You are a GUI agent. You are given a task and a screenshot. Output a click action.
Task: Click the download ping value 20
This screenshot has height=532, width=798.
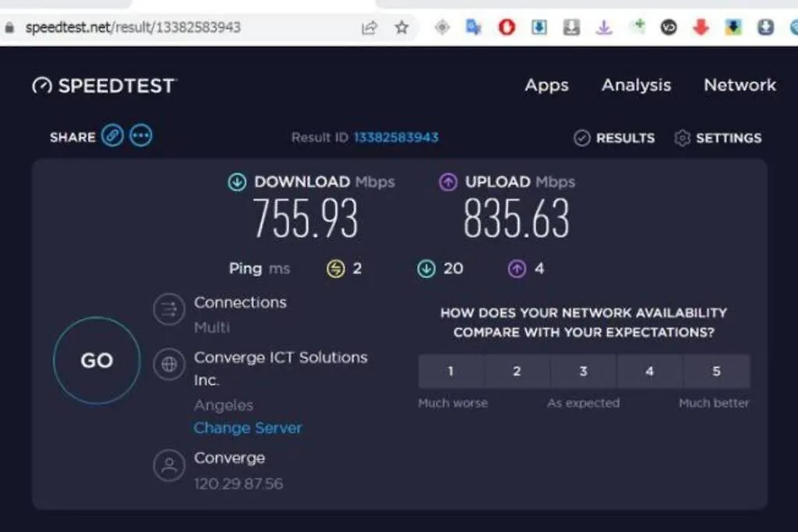tap(454, 269)
